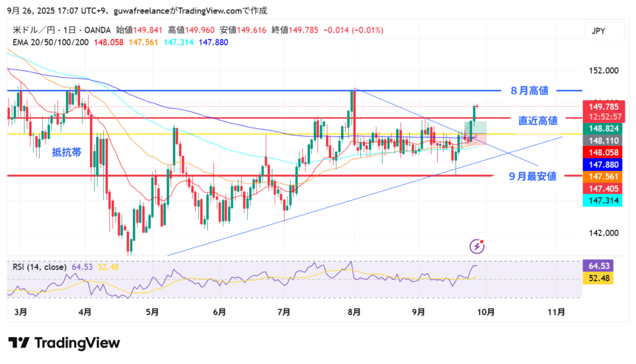
Task: Select the blue 147.880 EMA price tag
Action: [x=602, y=165]
